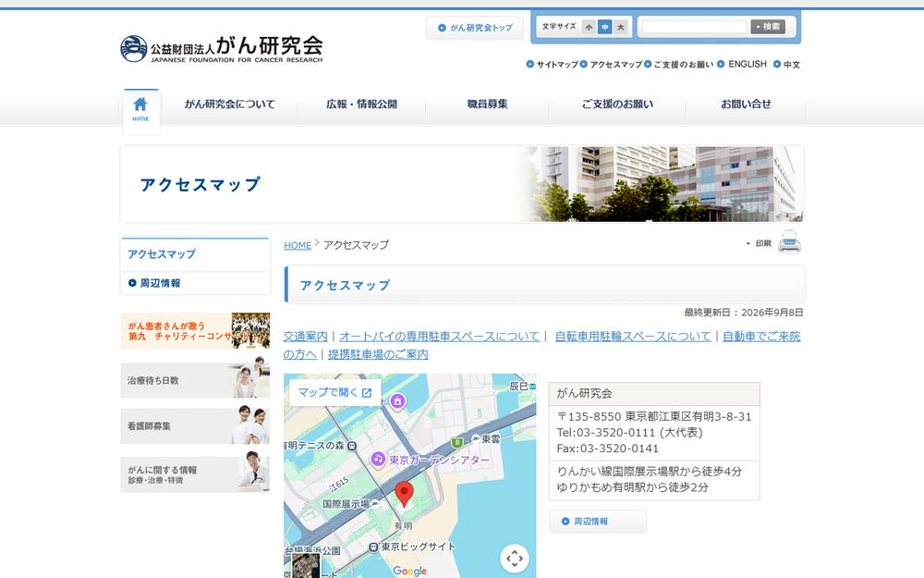
Task: Open the header ご支援のお願い link
Action: point(679,65)
